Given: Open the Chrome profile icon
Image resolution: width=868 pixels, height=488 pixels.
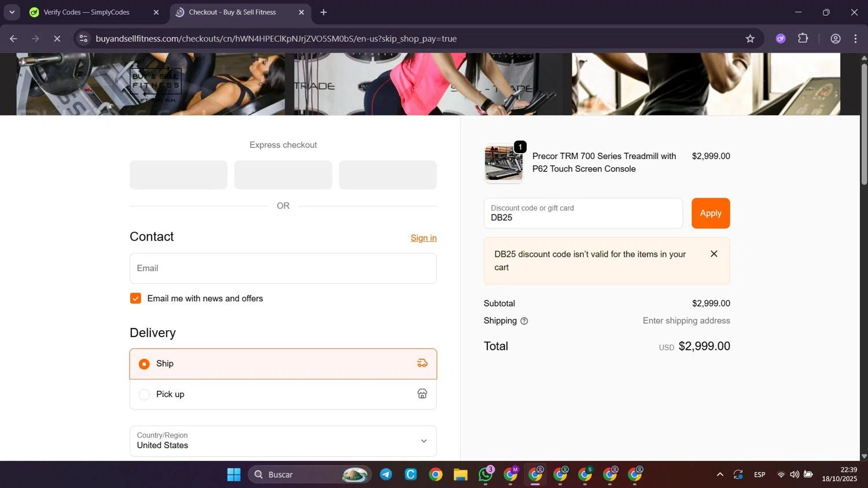Looking at the screenshot, I should (x=835, y=39).
